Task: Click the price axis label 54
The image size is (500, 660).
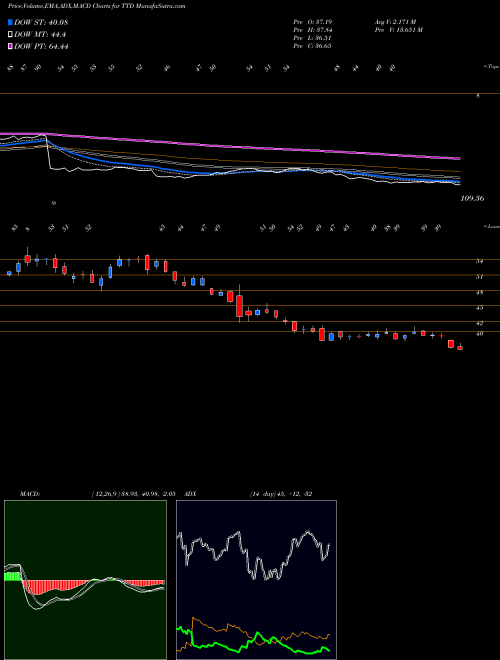Action: coord(479,261)
